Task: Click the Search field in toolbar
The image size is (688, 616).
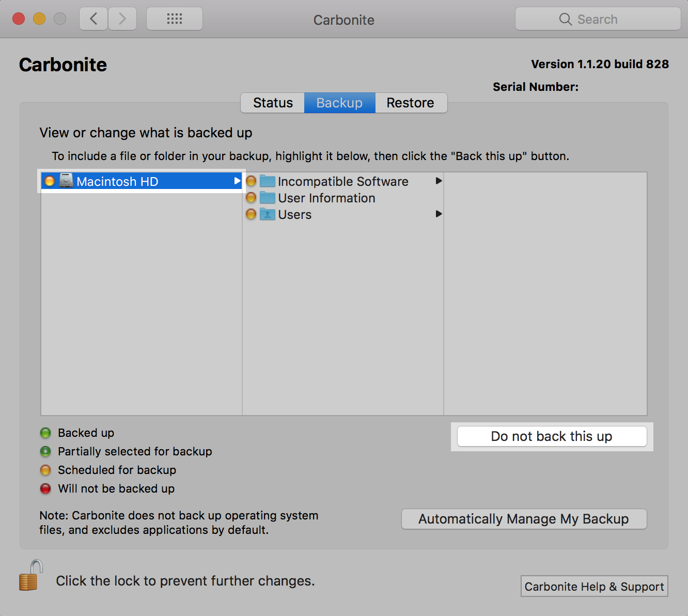Action: 598,19
